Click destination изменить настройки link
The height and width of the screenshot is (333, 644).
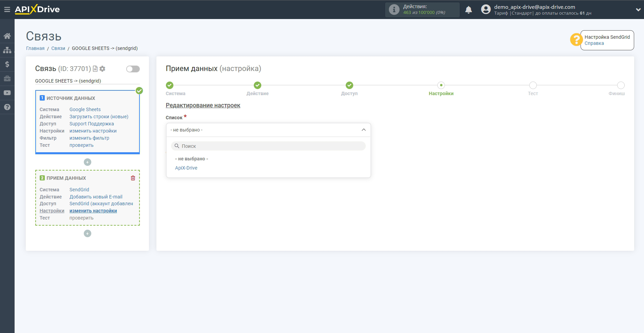93,211
